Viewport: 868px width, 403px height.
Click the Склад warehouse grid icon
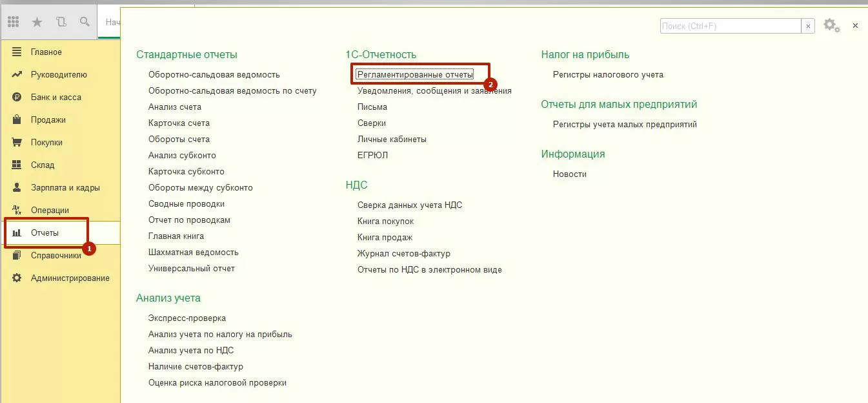click(x=17, y=165)
